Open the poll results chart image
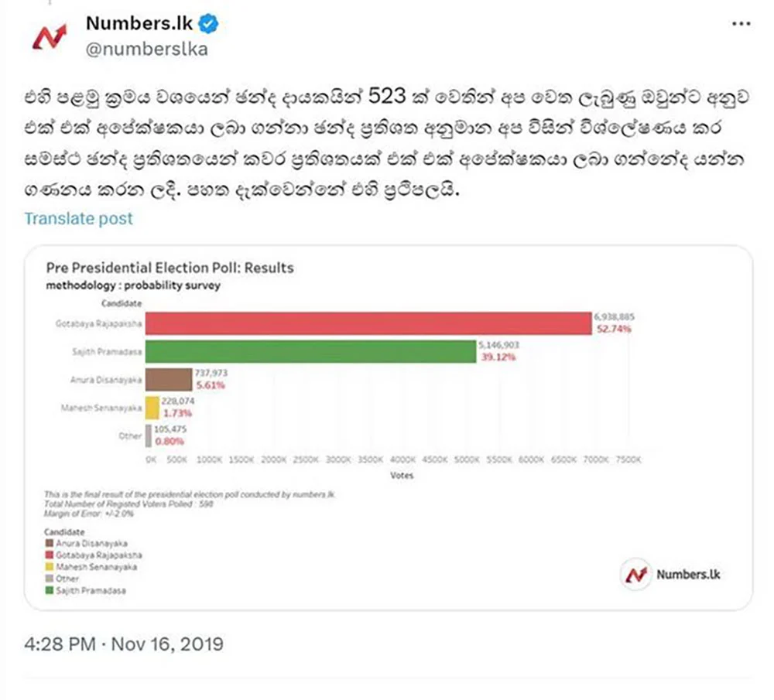Screen dimensions: 774x700 [x=388, y=428]
